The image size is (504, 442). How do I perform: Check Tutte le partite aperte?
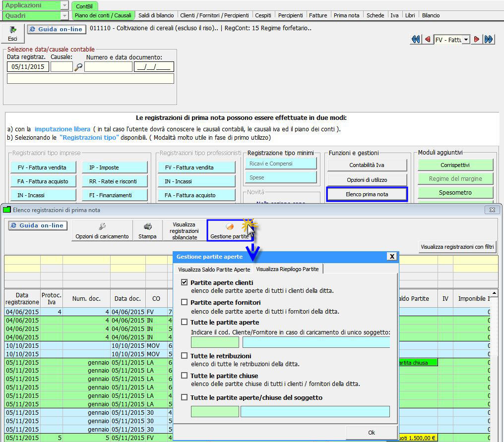[x=184, y=322]
